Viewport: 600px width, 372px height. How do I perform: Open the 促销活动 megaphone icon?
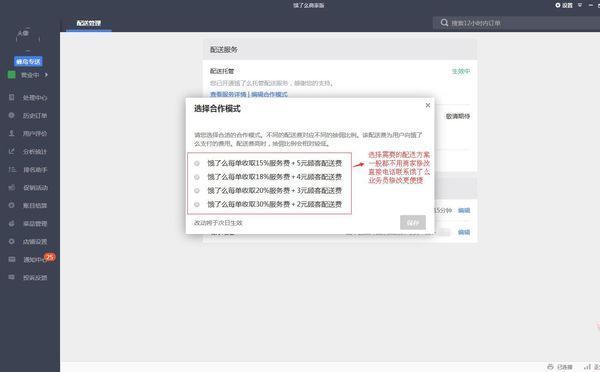(11, 187)
